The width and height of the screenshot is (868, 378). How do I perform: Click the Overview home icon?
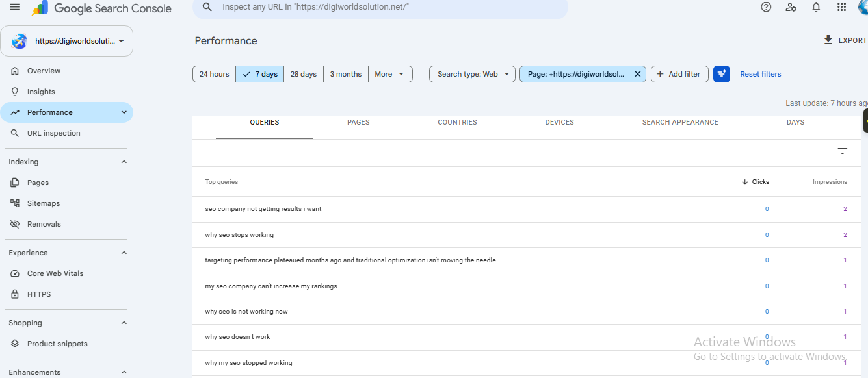(x=15, y=71)
